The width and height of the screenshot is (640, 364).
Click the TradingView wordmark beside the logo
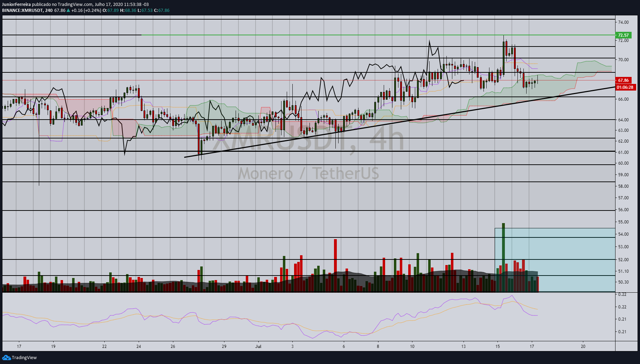tap(24, 357)
